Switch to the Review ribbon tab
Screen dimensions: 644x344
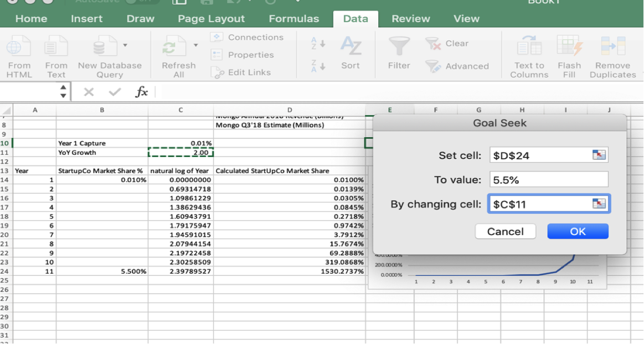[410, 18]
